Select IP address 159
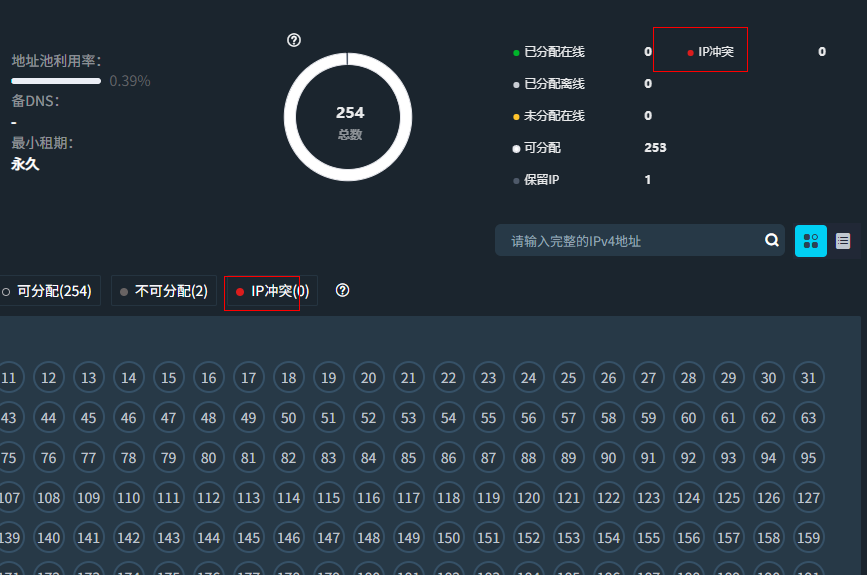 point(808,538)
